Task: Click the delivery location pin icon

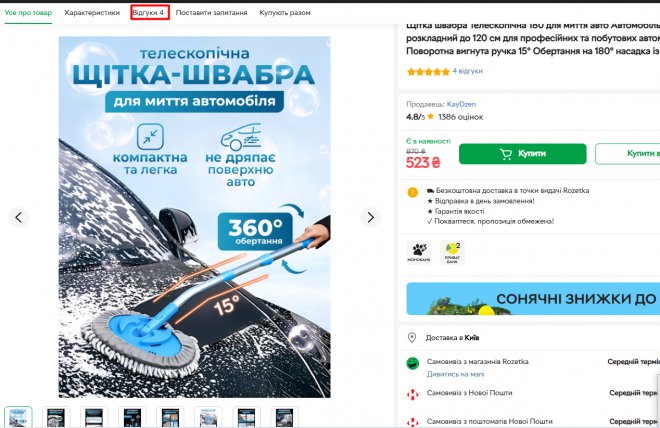Action: 412,338
